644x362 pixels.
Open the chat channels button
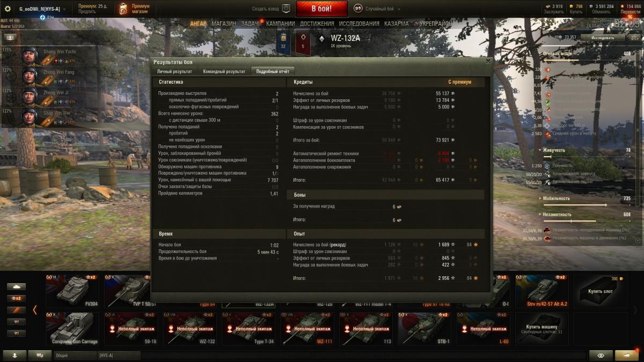(x=40, y=355)
